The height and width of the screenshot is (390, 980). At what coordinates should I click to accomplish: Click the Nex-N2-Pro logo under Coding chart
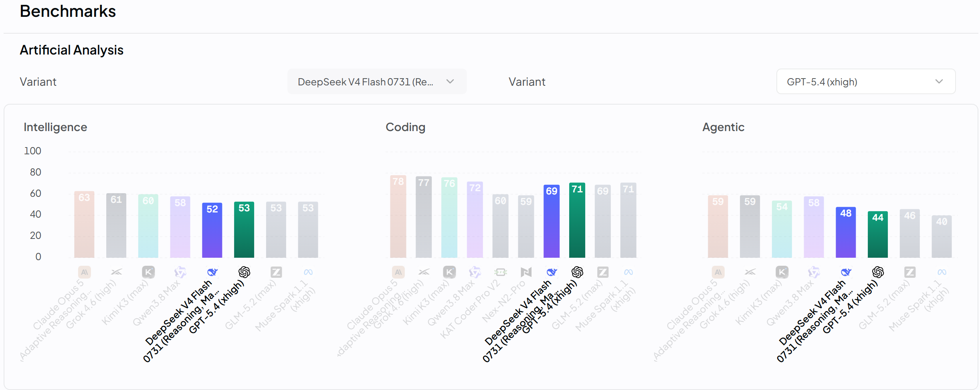coord(526,272)
